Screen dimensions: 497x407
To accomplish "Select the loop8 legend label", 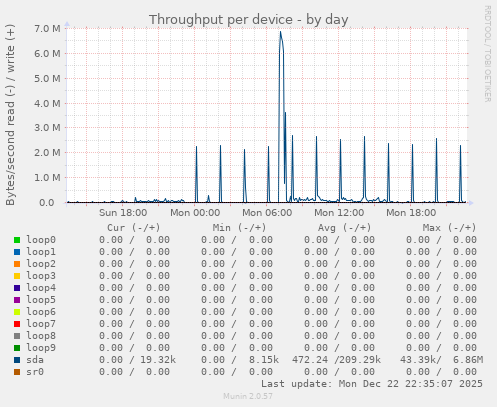I will [41, 336].
